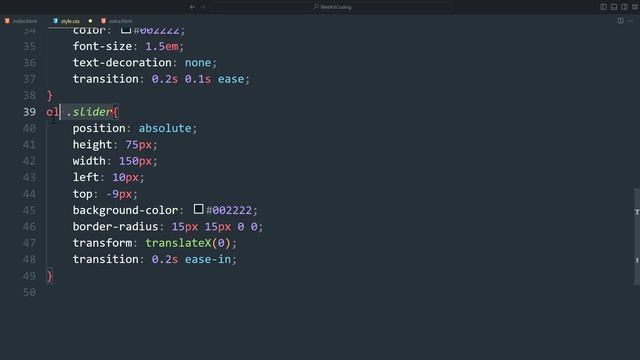Click the 'text-decoration: none;' line
Image resolution: width=640 pixels, height=360 pixels.
pos(145,62)
